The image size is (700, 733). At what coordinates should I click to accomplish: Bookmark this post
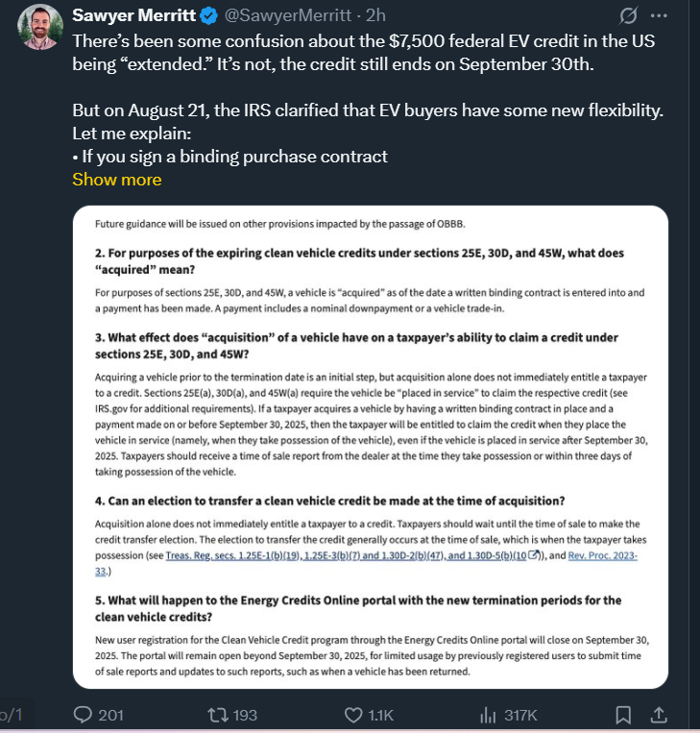(x=623, y=715)
